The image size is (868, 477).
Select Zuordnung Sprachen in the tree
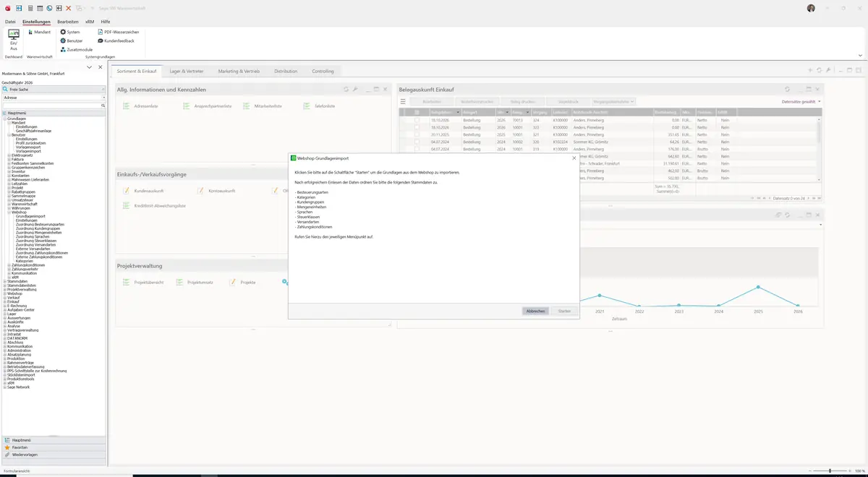pos(33,236)
